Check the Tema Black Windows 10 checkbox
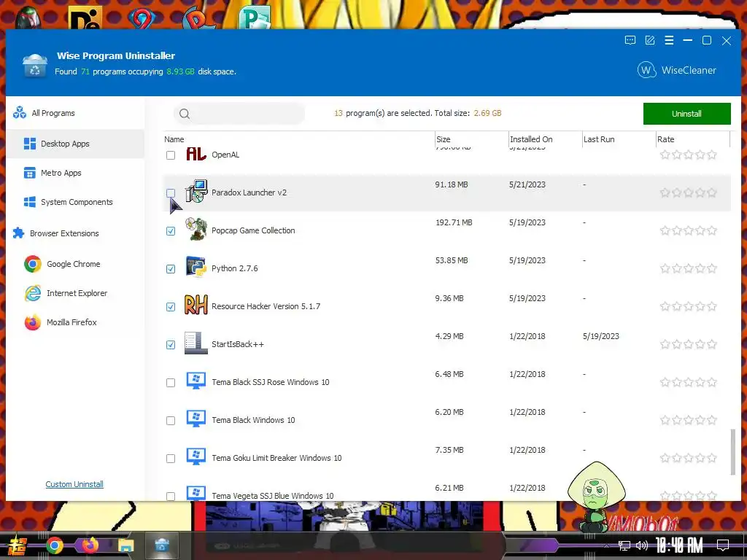The height and width of the screenshot is (560, 747). [x=171, y=421]
